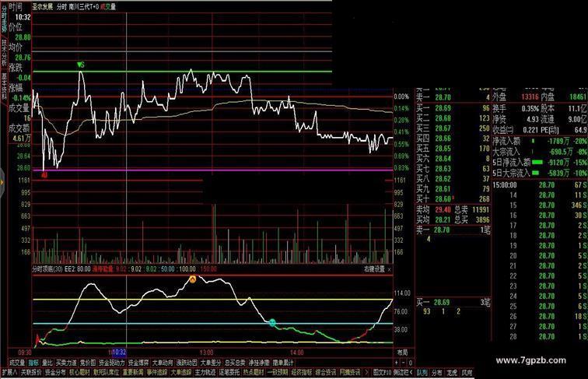Open the 扩展 tab in the bottom row
Viewport: 588px width, 379px height.
[9, 373]
